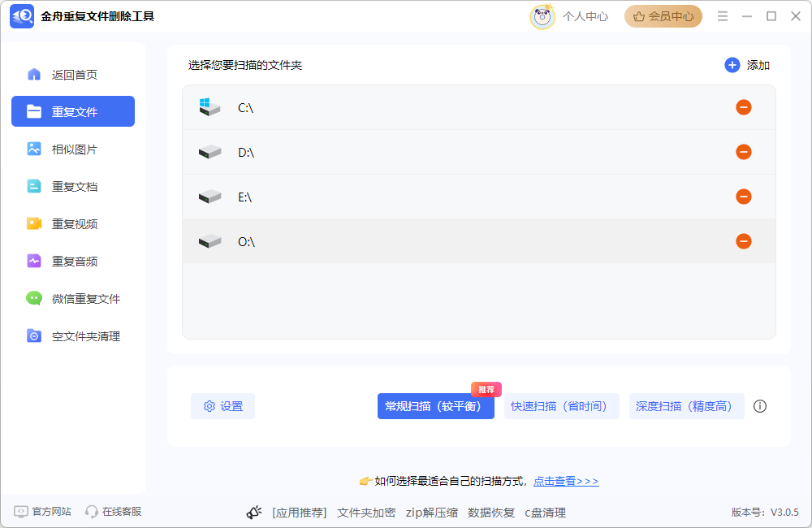812x528 pixels.
Task: Click the C:\ Windows drive icon
Action: tap(209, 107)
